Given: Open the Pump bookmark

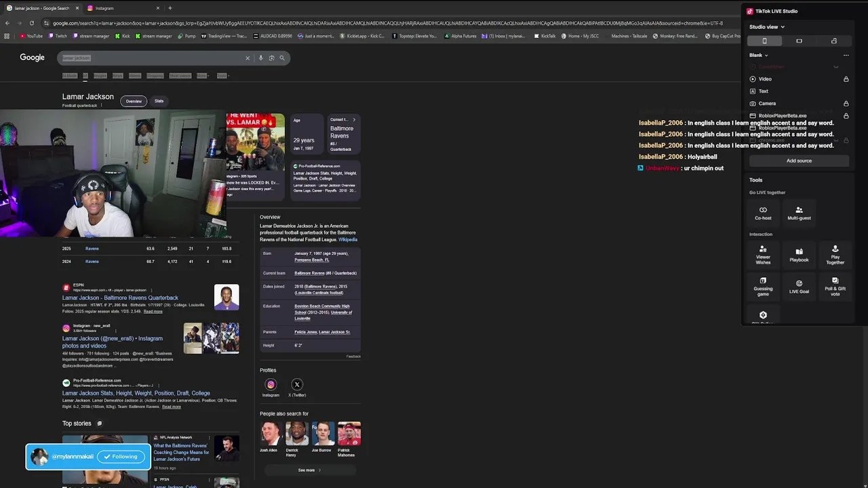Looking at the screenshot, I should tap(187, 36).
